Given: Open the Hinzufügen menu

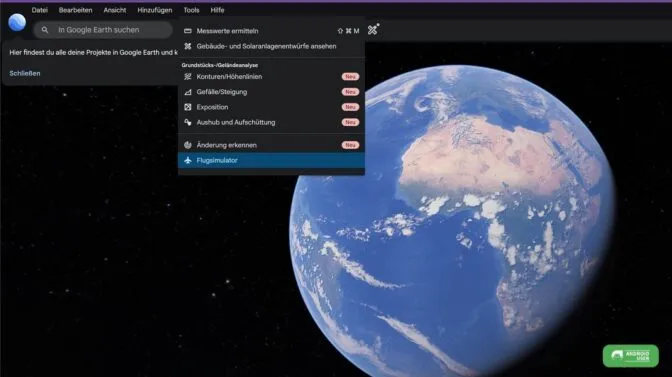Looking at the screenshot, I should [155, 10].
